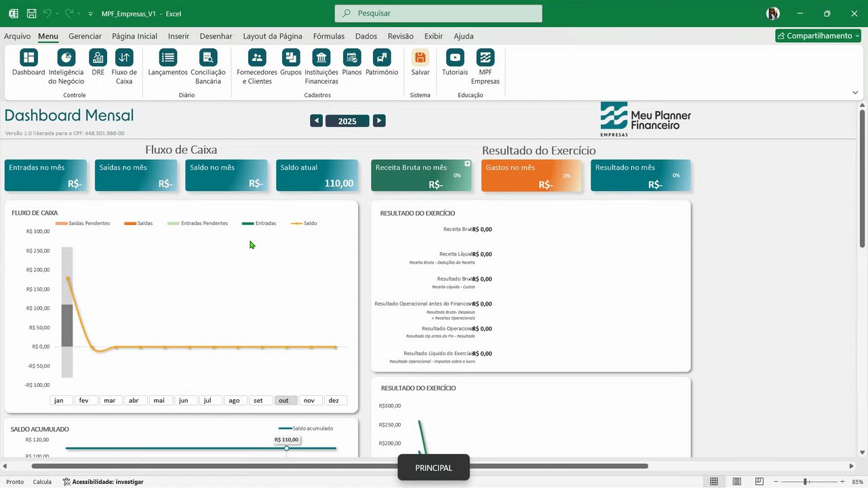Open the Customize Quick Access dropdown
868x488 pixels.
pos(90,14)
